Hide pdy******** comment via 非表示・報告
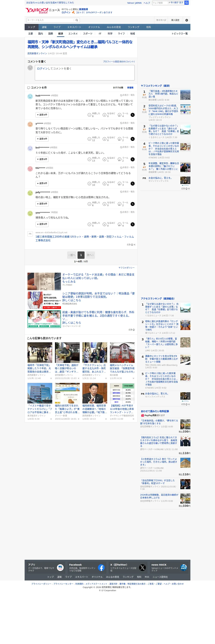 coord(127,192)
